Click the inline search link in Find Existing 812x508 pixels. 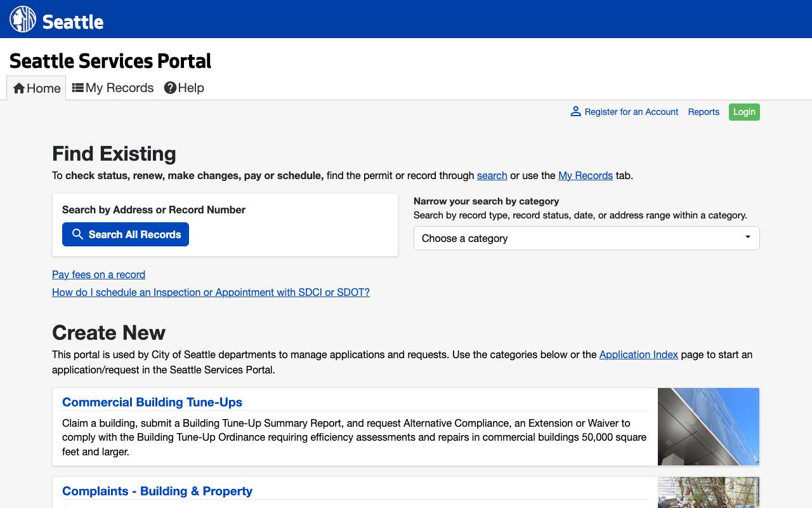click(492, 175)
